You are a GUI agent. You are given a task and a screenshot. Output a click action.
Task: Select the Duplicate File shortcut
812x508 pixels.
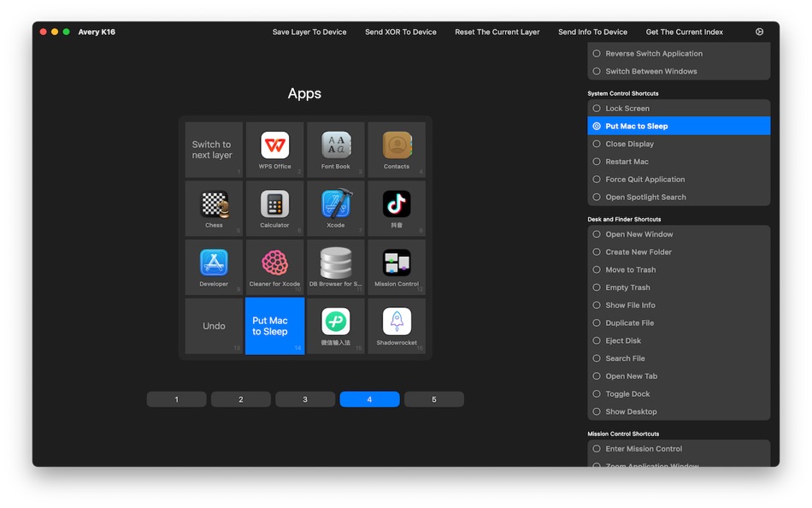tap(679, 323)
